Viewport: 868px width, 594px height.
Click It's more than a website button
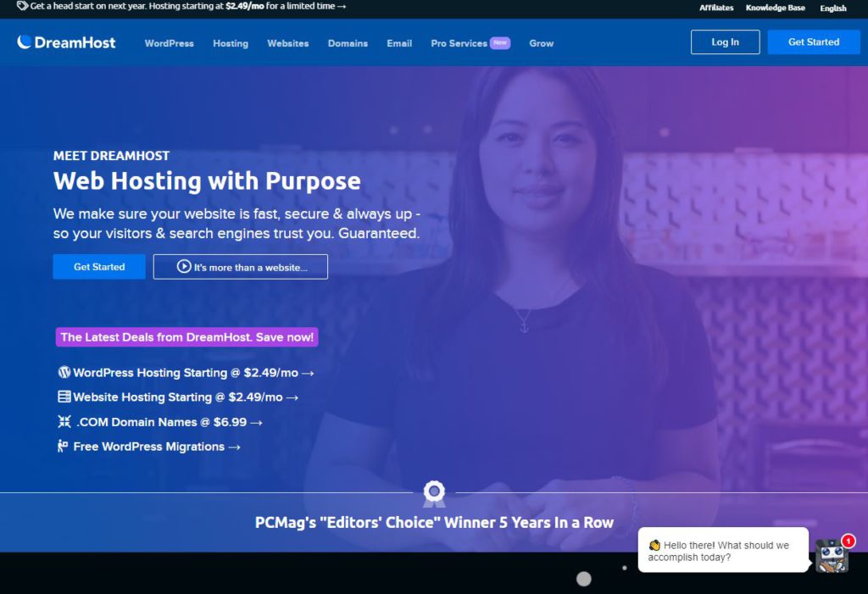coord(240,267)
